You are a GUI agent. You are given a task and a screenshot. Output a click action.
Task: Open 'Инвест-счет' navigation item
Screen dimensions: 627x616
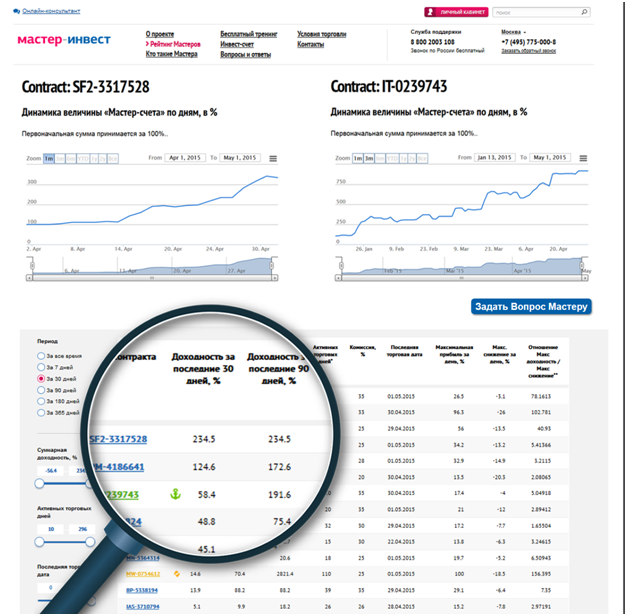(237, 44)
